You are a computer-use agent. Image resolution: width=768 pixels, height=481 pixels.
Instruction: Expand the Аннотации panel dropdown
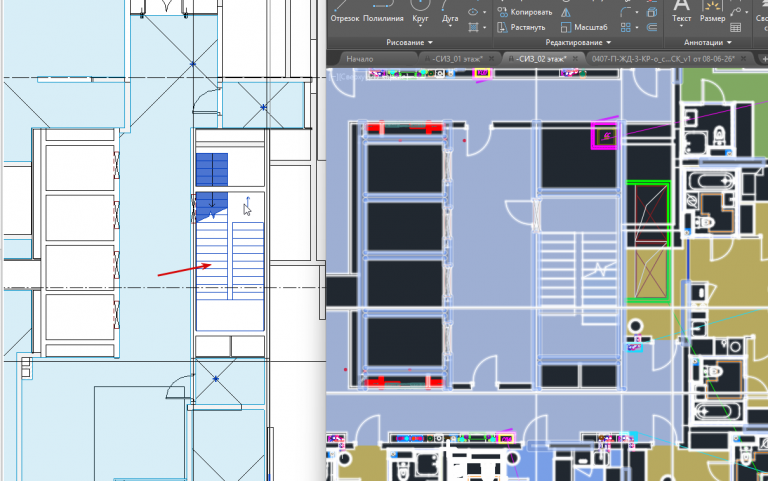point(707,43)
